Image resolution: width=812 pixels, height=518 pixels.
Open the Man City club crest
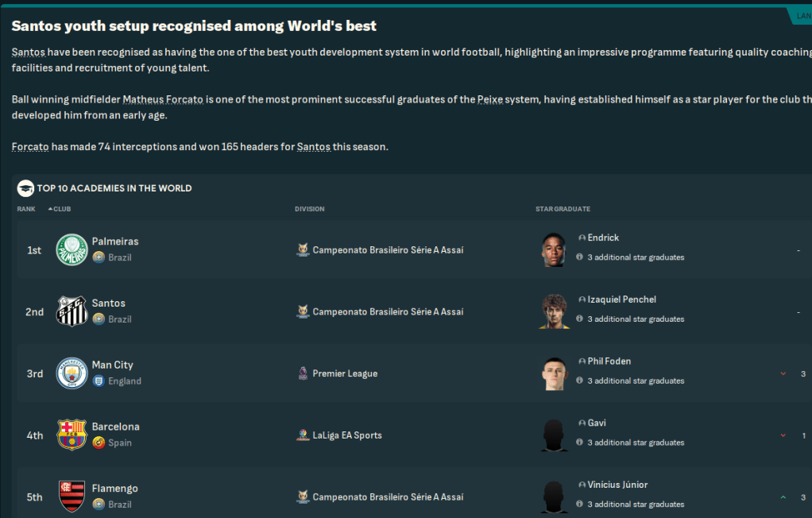point(72,373)
